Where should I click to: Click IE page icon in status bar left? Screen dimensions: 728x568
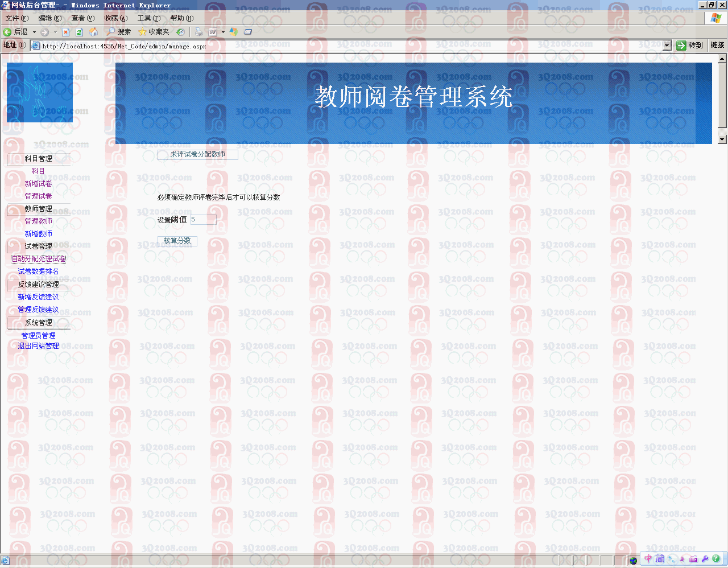tap(5, 561)
